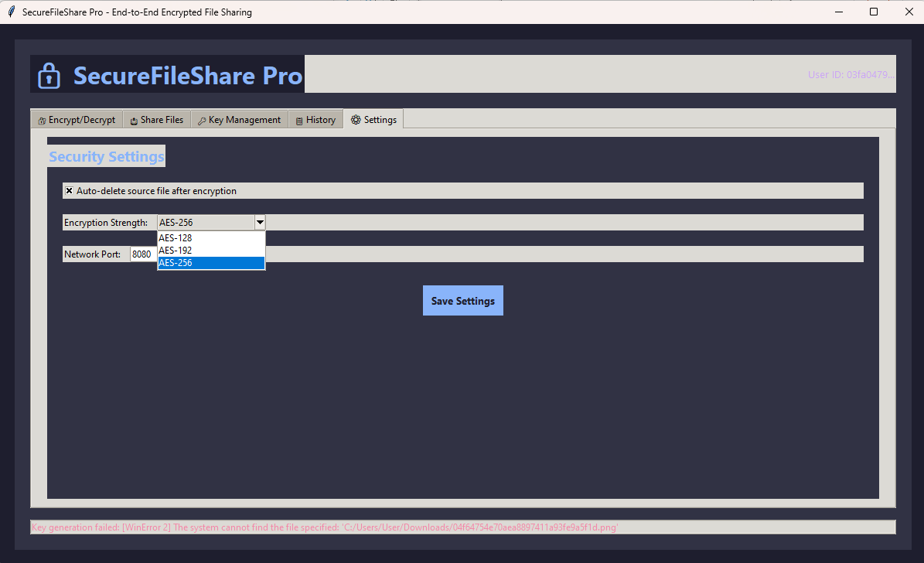Click the gear icon on Settings tab
924x563 pixels.
(x=356, y=120)
